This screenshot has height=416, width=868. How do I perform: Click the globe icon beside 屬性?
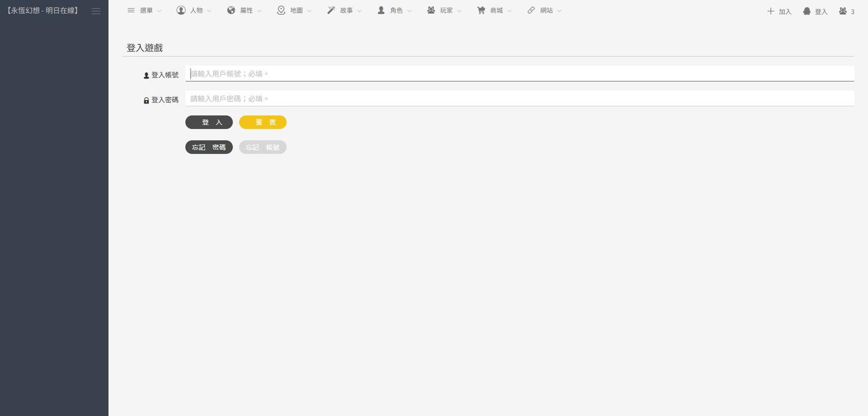click(231, 10)
